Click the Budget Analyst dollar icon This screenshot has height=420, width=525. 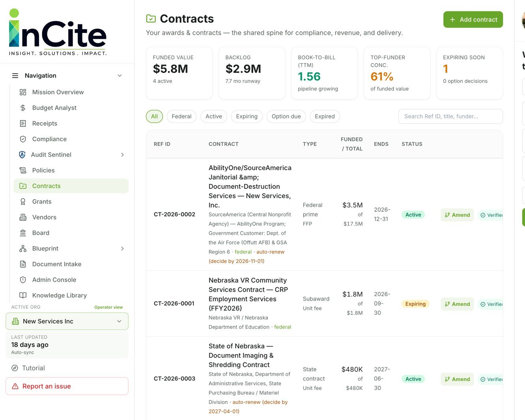(x=23, y=108)
